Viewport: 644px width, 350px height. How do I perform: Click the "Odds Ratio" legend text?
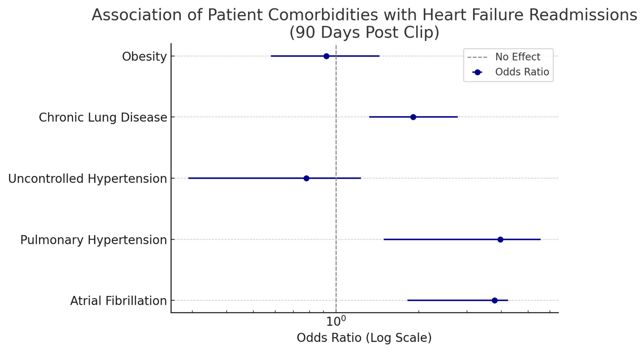click(522, 72)
